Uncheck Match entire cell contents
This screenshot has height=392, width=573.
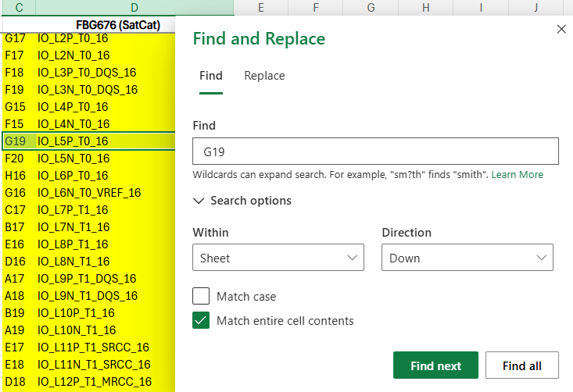pos(201,320)
